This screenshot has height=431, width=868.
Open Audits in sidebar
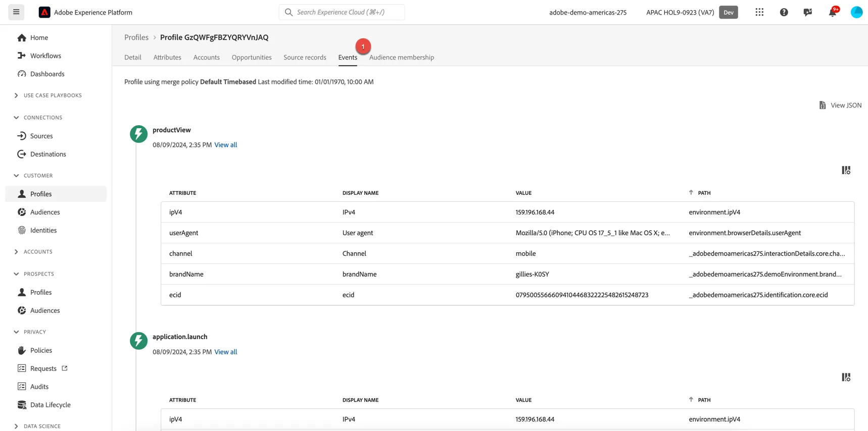point(39,387)
